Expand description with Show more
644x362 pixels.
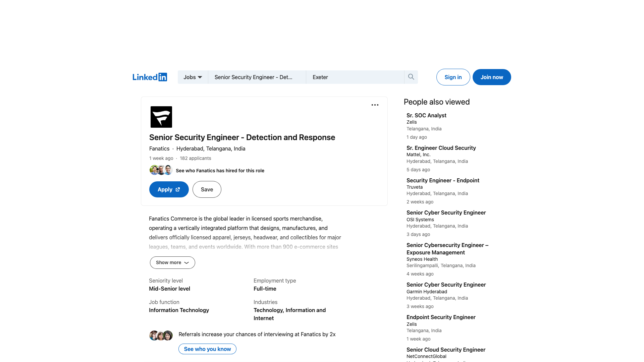tap(172, 262)
